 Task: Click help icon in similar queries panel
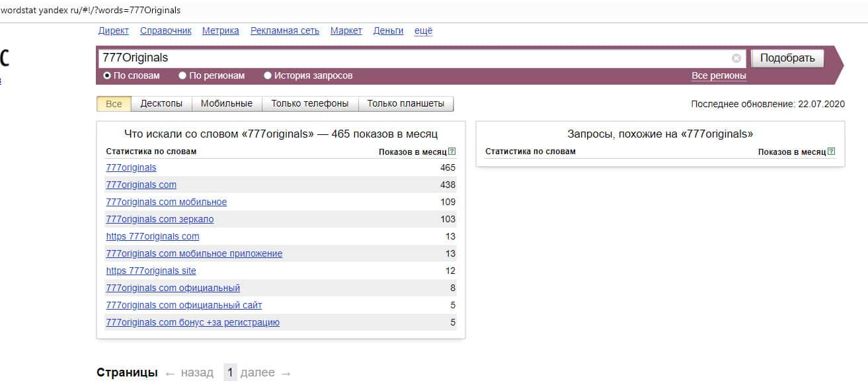coord(831,151)
